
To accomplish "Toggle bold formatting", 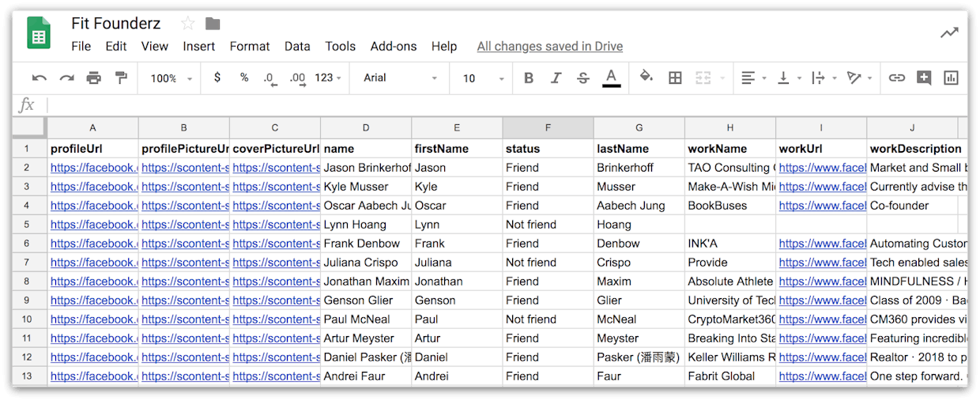I will [529, 78].
